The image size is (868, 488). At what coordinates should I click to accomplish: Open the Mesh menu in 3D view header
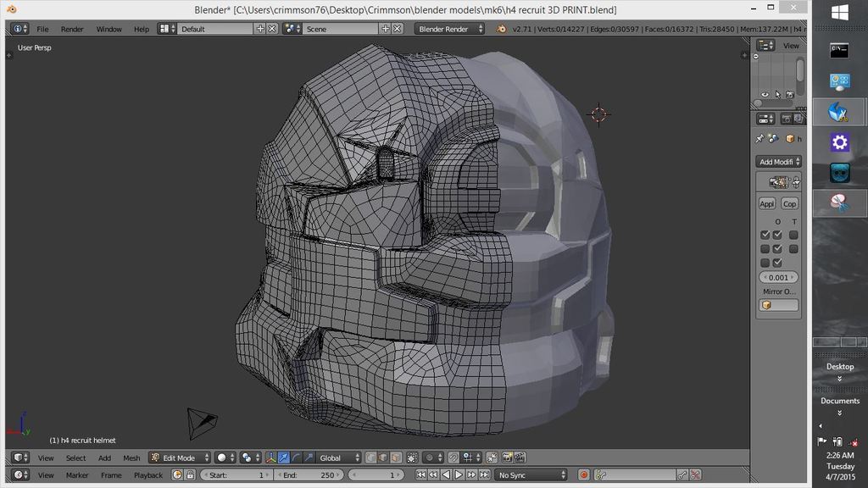coord(131,457)
